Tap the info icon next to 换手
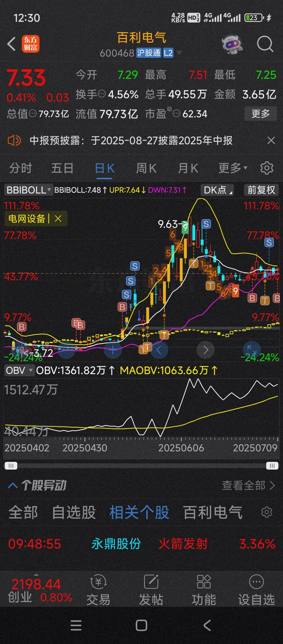Viewport: 283px width, 644px height. tap(101, 94)
